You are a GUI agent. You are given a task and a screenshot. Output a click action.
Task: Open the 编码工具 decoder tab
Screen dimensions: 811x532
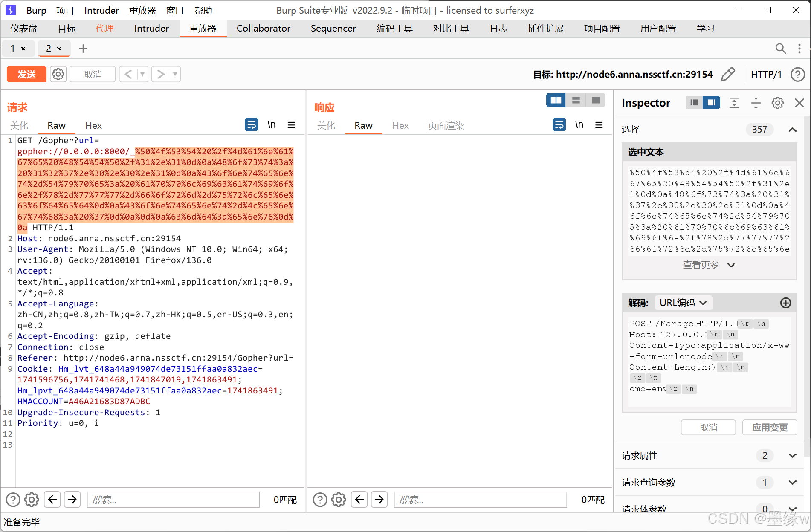pyautogui.click(x=395, y=29)
